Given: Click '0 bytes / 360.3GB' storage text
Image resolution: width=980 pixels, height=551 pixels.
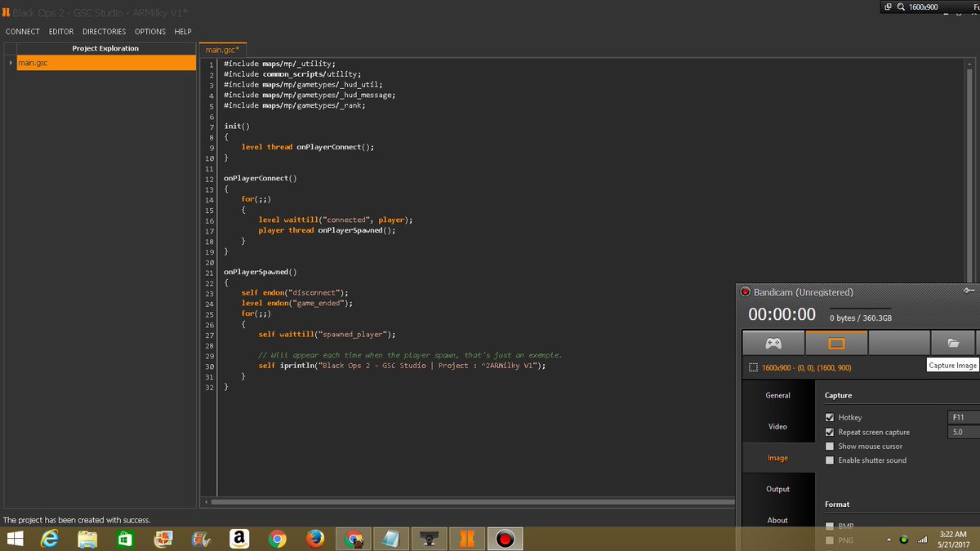Looking at the screenshot, I should (x=861, y=318).
